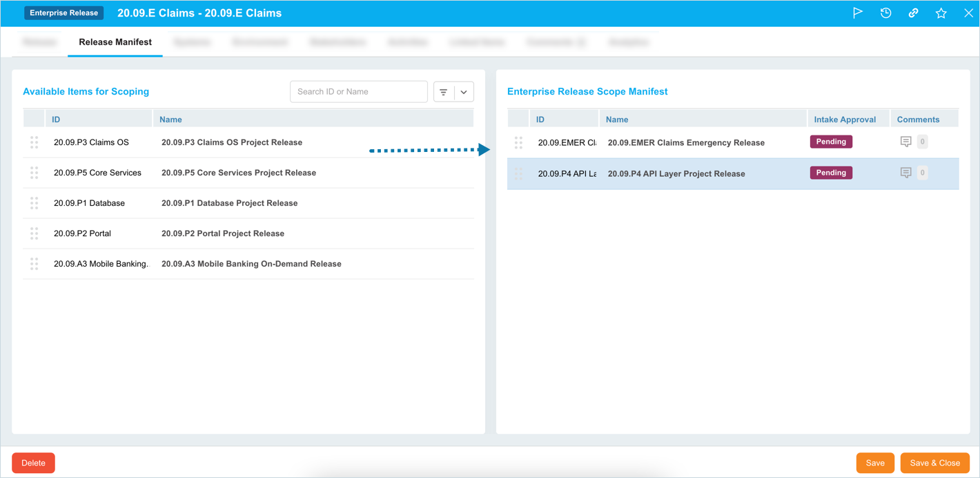Click the Save button
Viewport: 980px width, 478px height.
click(874, 463)
